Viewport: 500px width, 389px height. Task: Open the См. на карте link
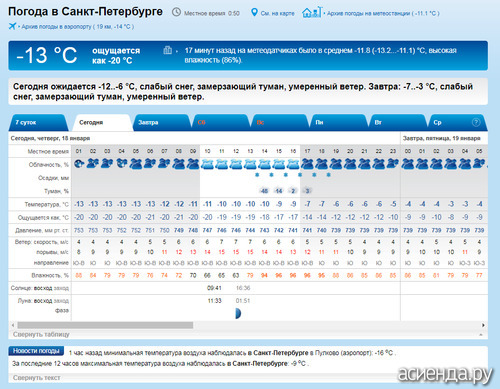pyautogui.click(x=277, y=13)
